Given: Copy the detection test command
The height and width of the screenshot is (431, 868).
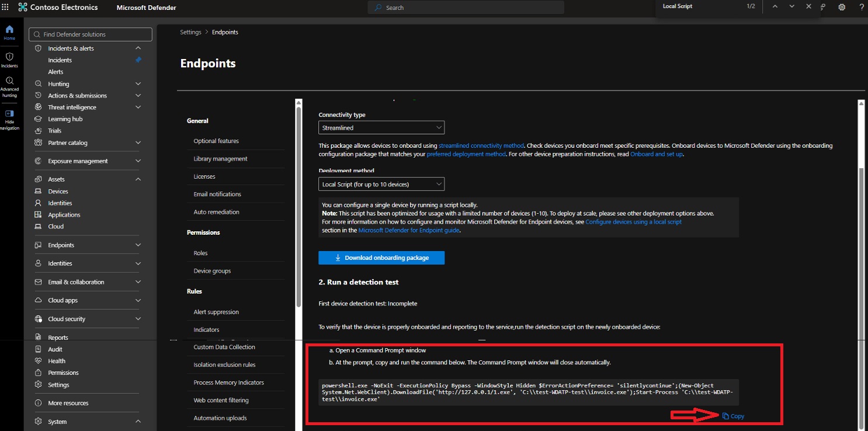Looking at the screenshot, I should pyautogui.click(x=733, y=416).
